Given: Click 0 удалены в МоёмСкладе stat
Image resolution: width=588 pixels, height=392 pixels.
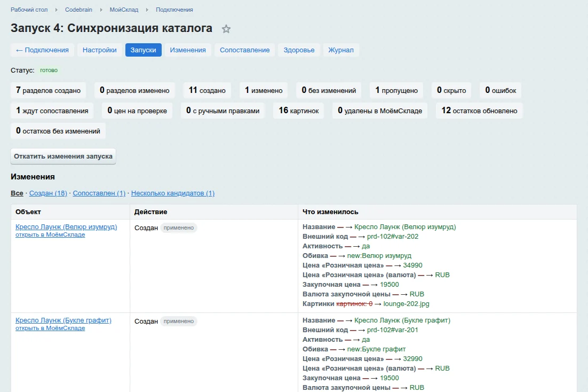Looking at the screenshot, I should (x=380, y=111).
